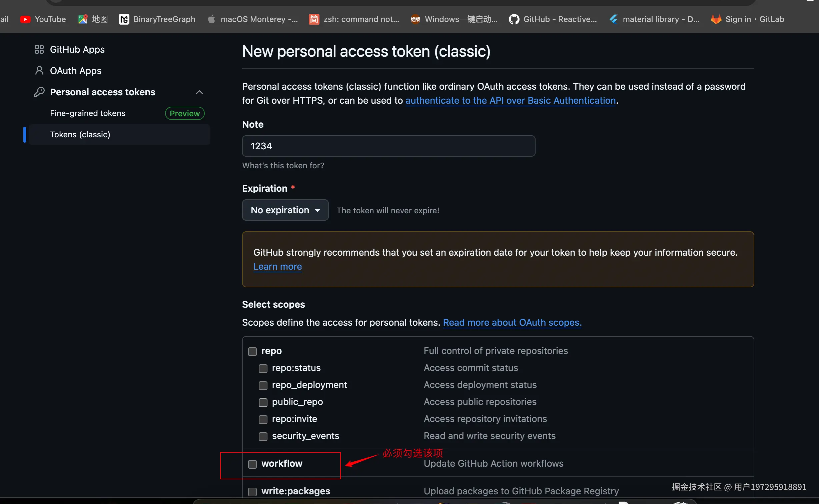Open the Sign in GitLab bookmark icon
The image size is (819, 504).
[716, 19]
